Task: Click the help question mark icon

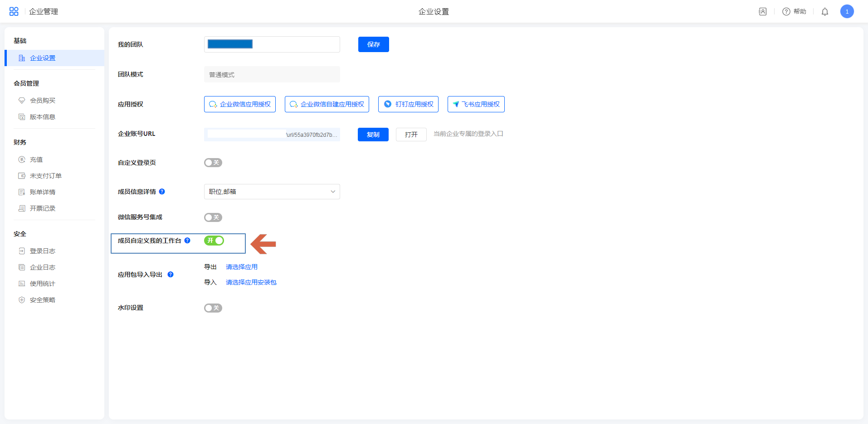Action: point(786,12)
